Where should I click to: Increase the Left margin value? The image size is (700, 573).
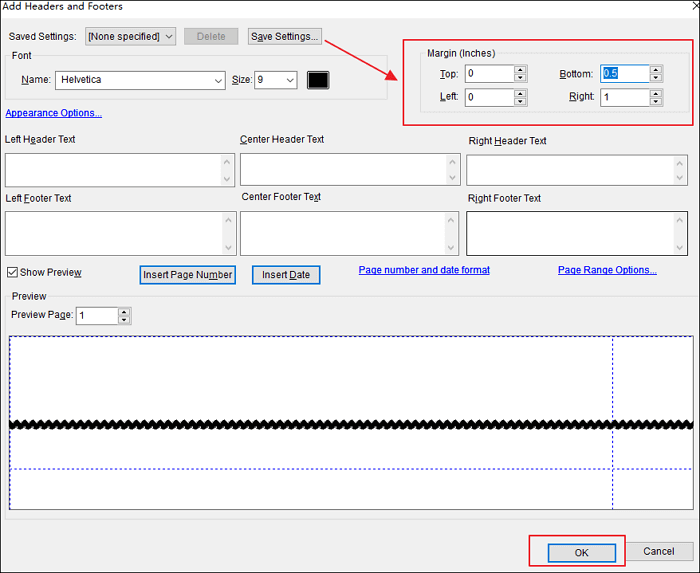pos(520,93)
